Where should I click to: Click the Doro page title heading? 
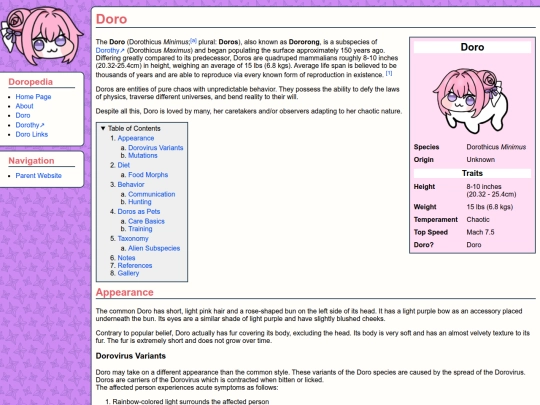pos(111,19)
